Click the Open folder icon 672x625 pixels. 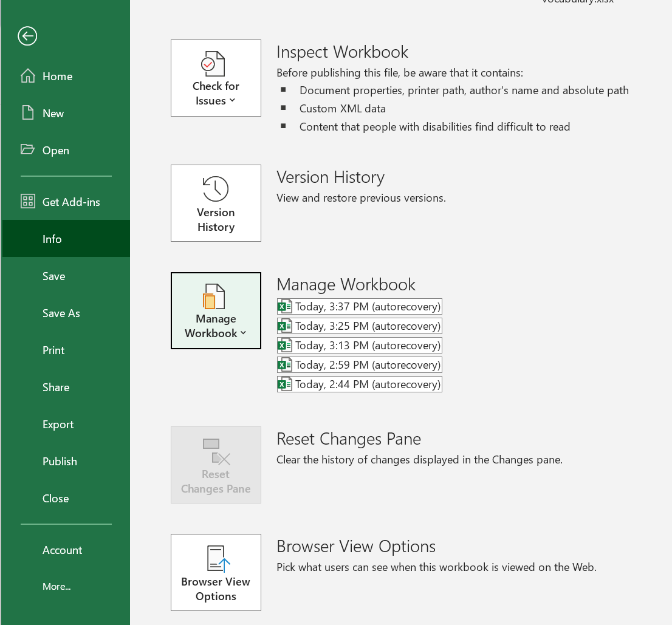[x=27, y=149]
